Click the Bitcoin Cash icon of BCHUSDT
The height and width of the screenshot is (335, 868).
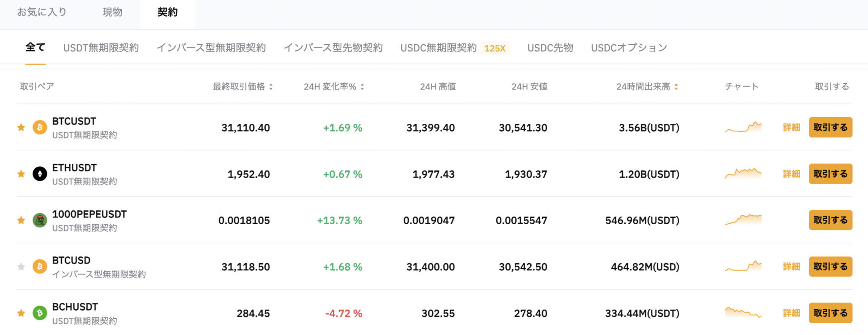(40, 313)
